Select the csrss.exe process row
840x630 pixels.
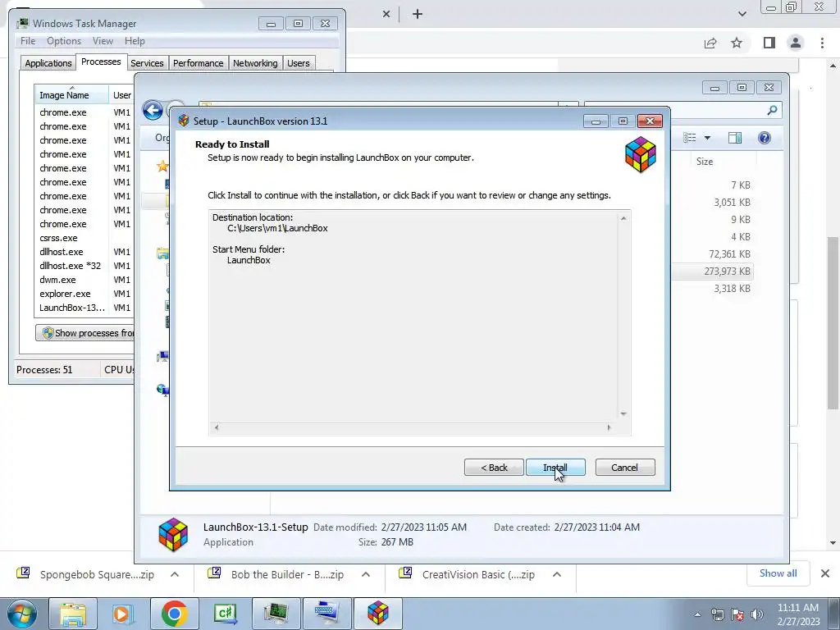84,238
